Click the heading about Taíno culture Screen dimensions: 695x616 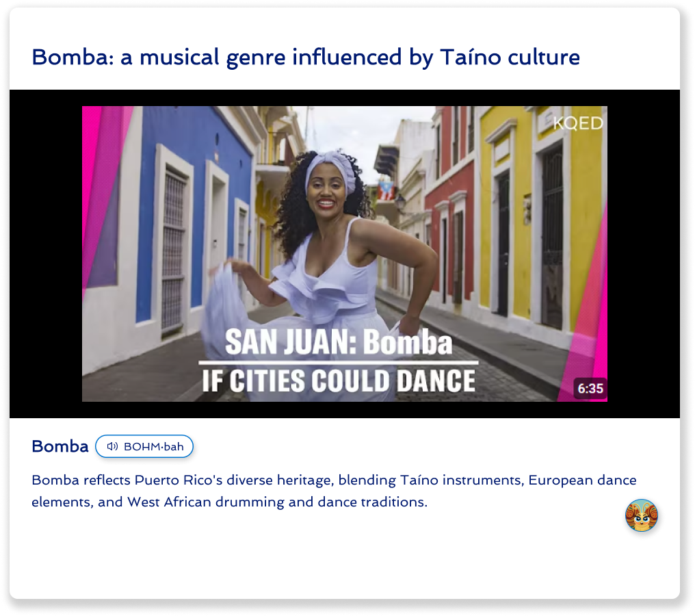pyautogui.click(x=305, y=57)
